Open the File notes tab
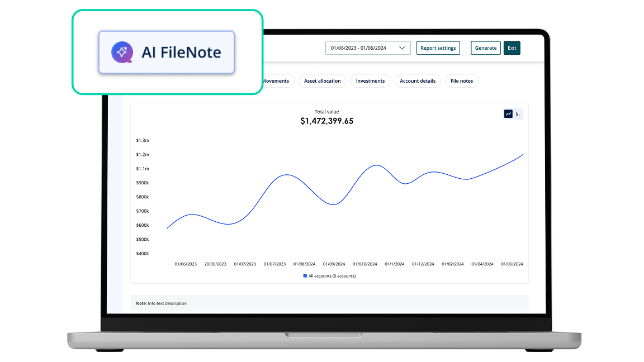Screen dimensions: 644x362 462,81
